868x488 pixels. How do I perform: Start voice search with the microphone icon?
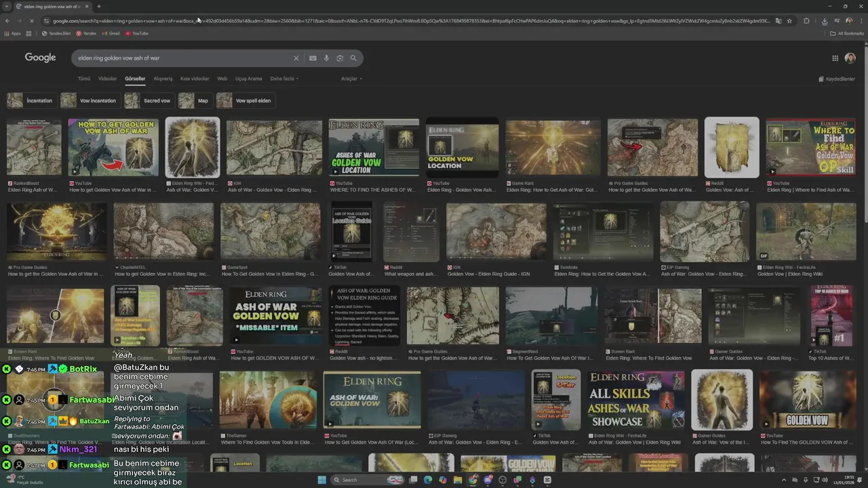tap(326, 58)
